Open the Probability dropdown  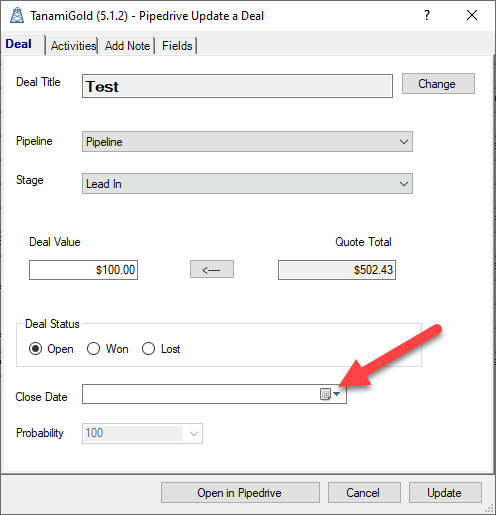pos(142,433)
